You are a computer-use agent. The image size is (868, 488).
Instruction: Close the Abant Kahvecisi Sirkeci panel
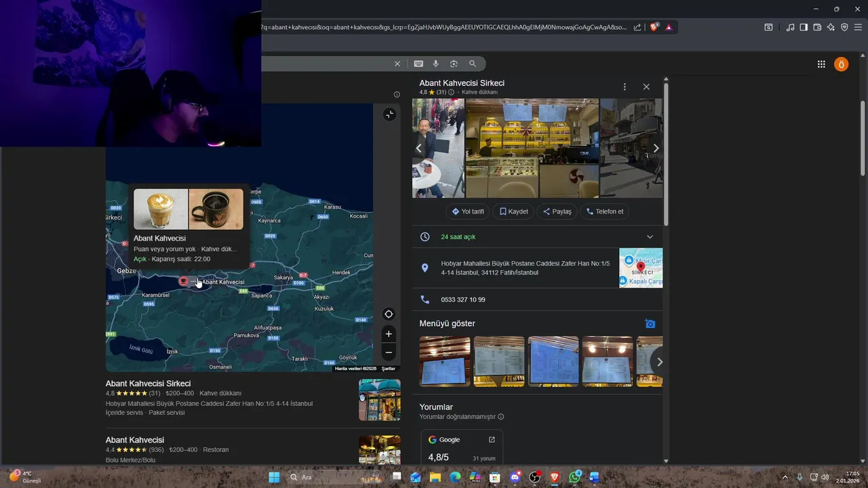click(x=646, y=87)
